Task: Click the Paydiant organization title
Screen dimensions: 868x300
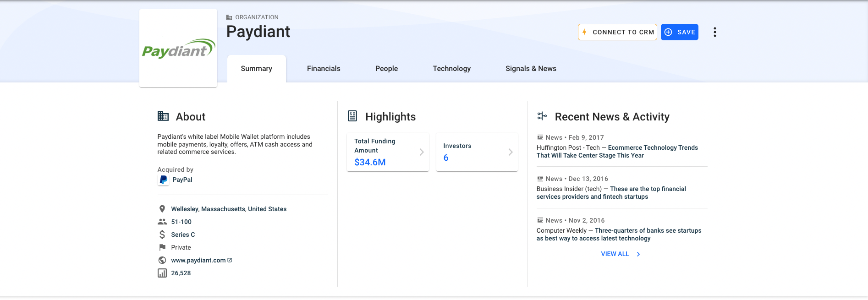Action: (x=258, y=32)
